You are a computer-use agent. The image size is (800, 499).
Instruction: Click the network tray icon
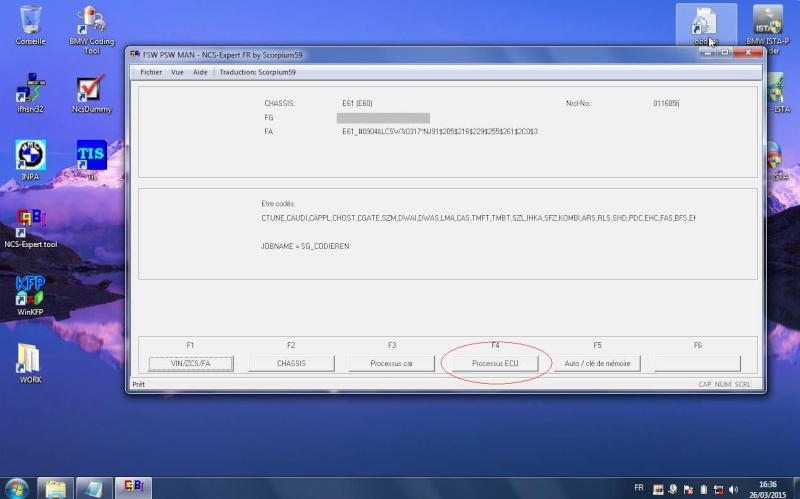718,489
